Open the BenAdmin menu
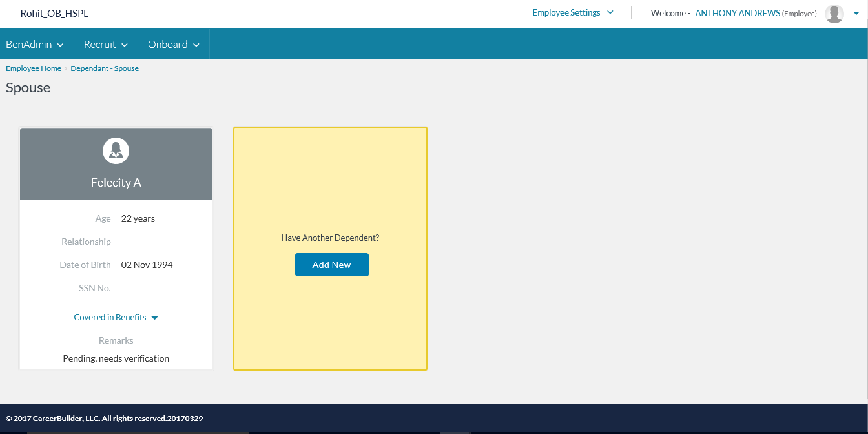868x434 pixels. [35, 44]
